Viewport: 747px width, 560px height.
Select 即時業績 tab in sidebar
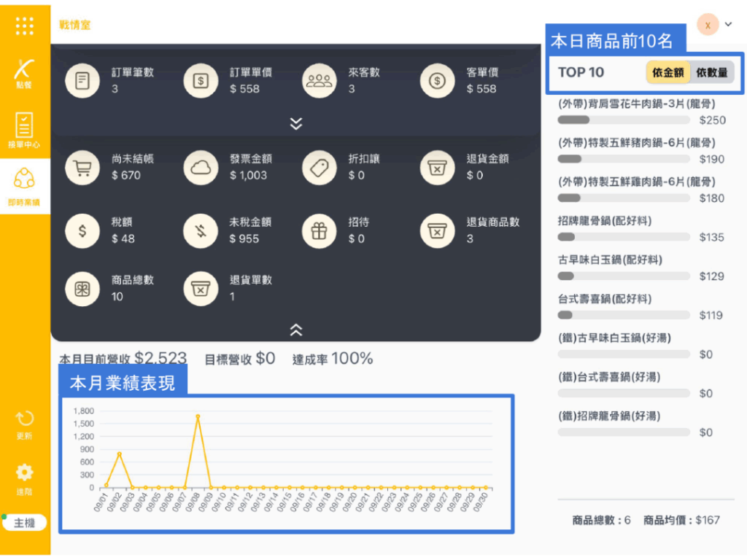25,187
